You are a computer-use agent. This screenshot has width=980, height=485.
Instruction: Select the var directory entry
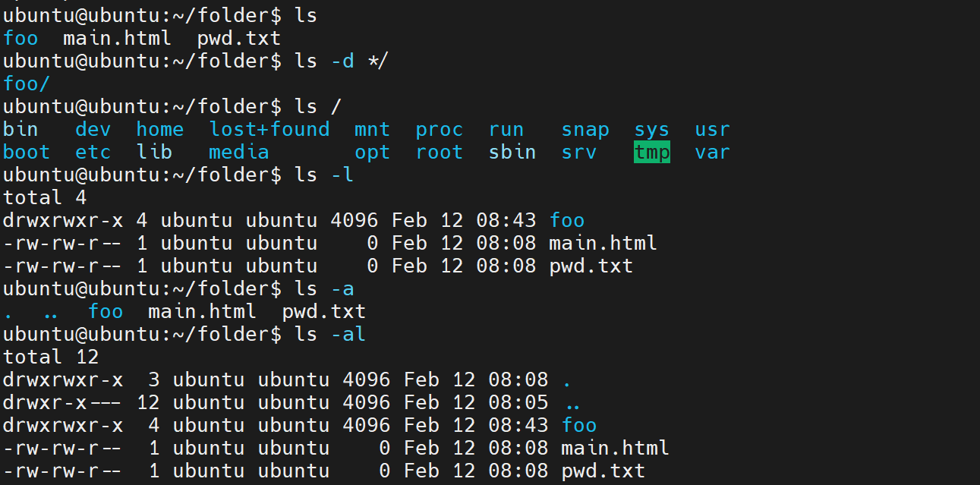click(x=712, y=152)
